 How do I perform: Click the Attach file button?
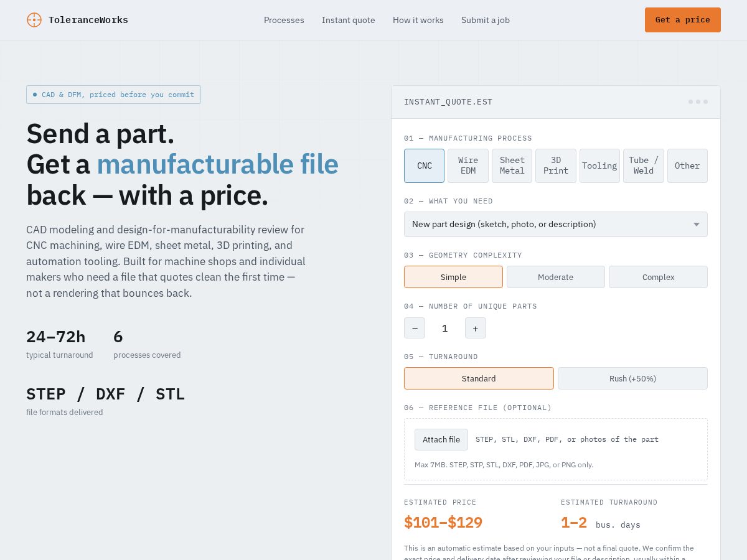click(441, 439)
